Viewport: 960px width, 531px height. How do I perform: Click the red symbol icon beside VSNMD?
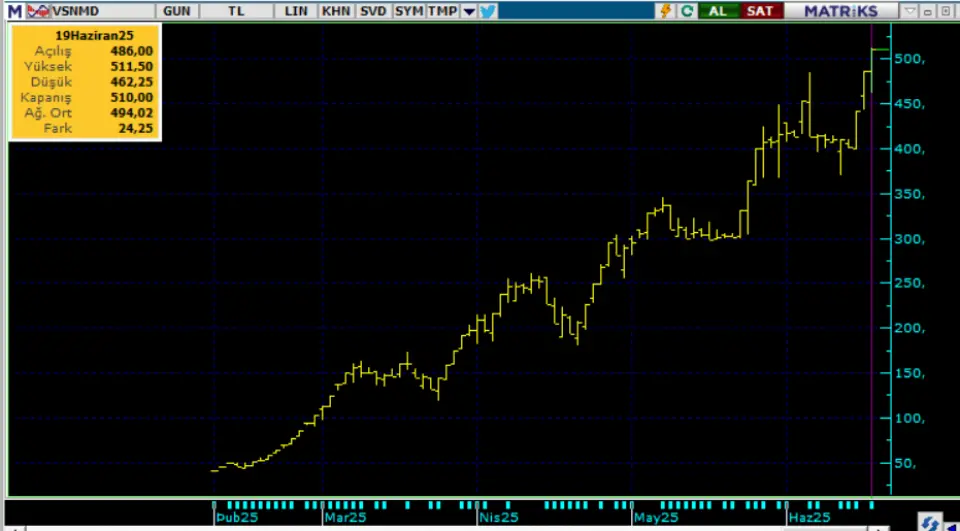pyautogui.click(x=39, y=10)
